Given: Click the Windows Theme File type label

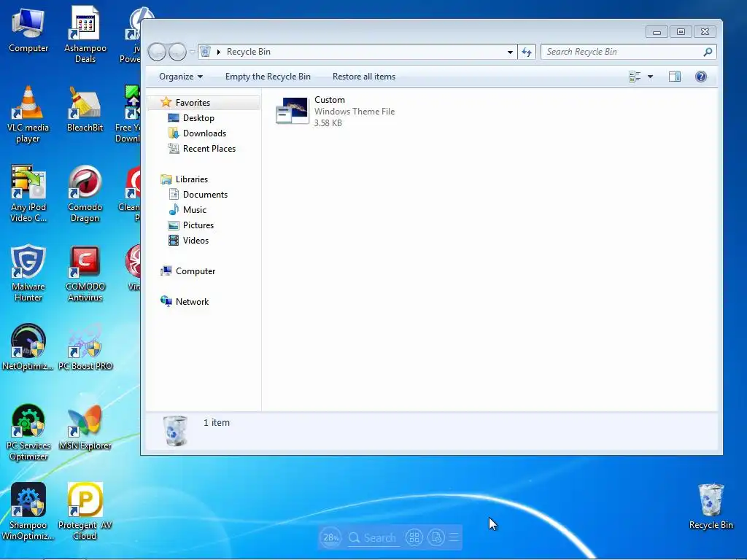Looking at the screenshot, I should coord(355,112).
